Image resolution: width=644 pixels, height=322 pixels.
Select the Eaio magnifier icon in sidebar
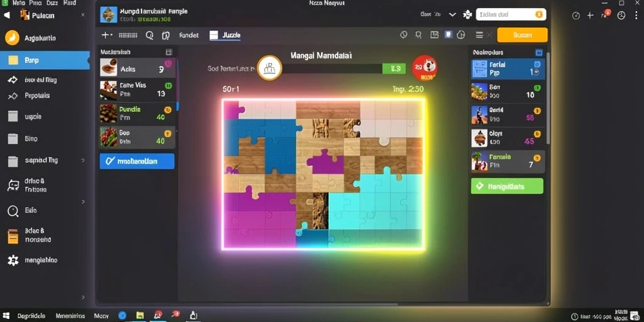[13, 211]
